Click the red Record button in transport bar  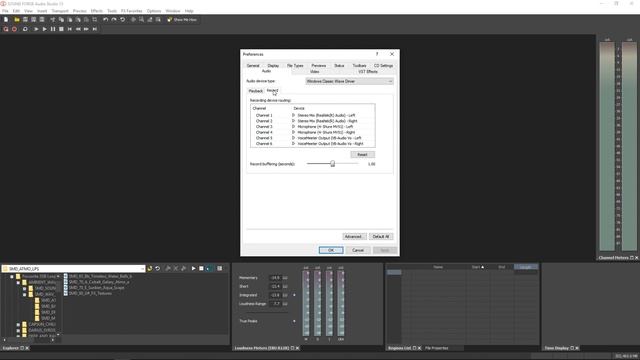point(14,29)
